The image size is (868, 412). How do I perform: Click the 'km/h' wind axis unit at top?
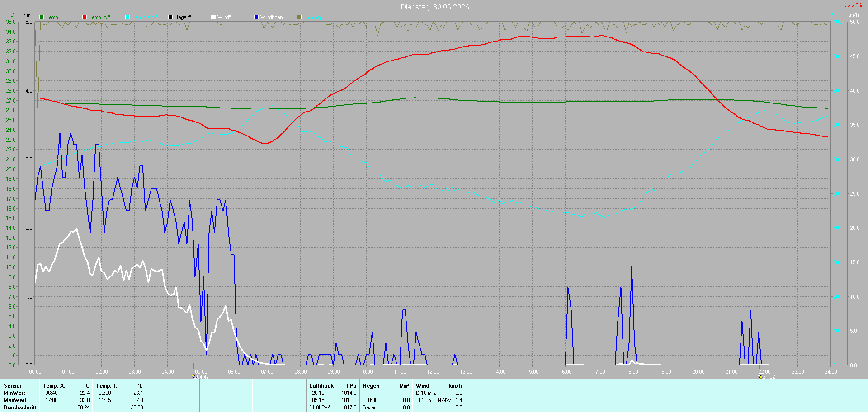[x=853, y=15]
